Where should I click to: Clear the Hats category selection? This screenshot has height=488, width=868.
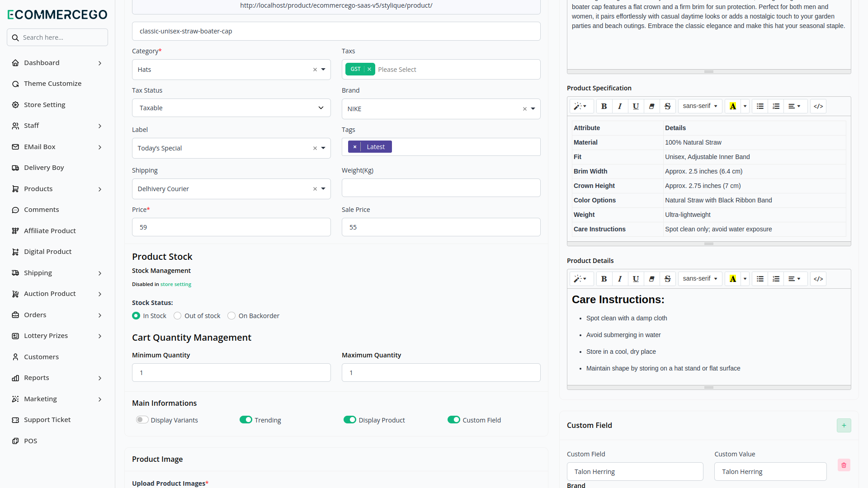click(315, 70)
